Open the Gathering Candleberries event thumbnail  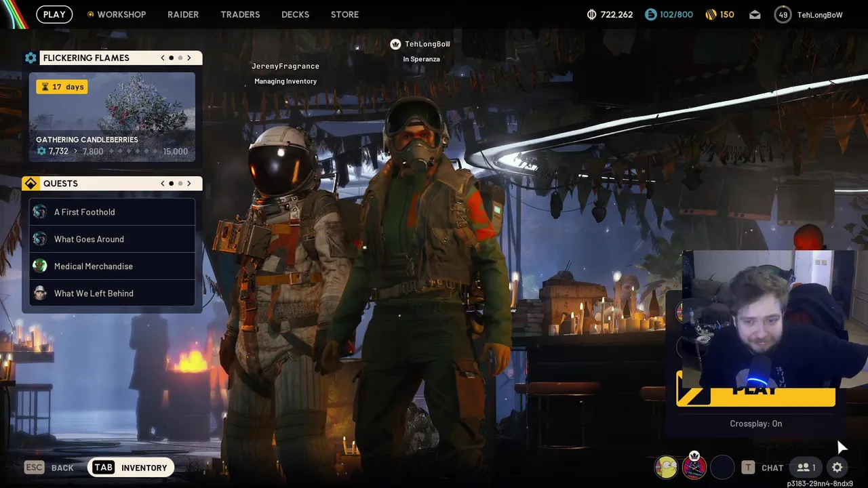tap(112, 117)
